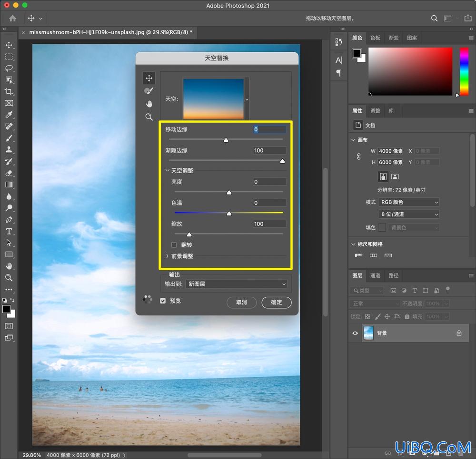Select the History Brush tool
Screen dimensions: 476x459
pyautogui.click(x=9, y=161)
